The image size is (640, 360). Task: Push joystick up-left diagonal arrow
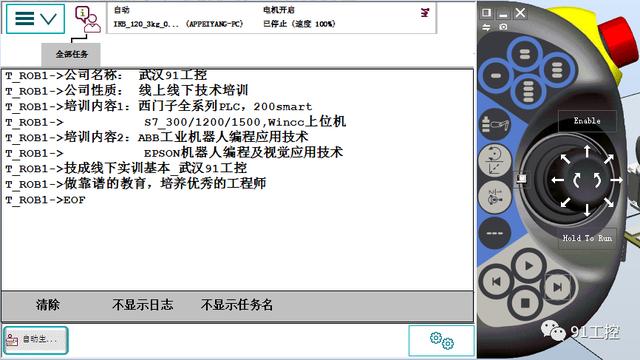pyautogui.click(x=565, y=159)
